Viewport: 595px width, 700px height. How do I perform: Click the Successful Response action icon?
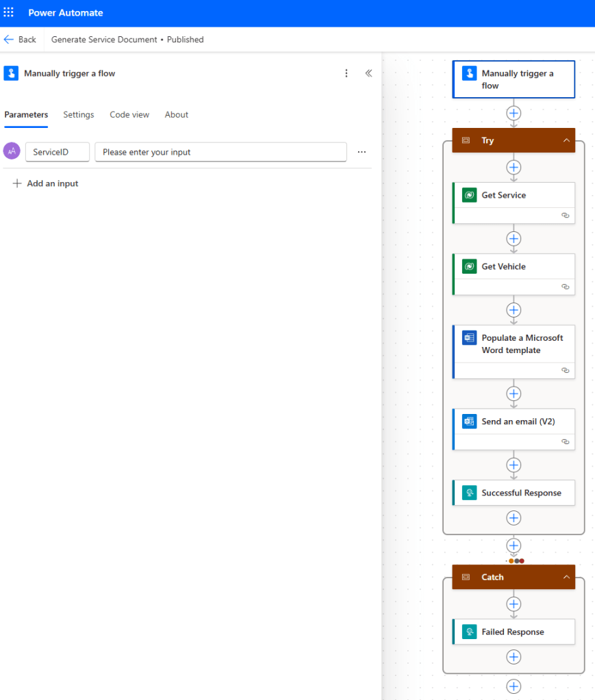(469, 493)
